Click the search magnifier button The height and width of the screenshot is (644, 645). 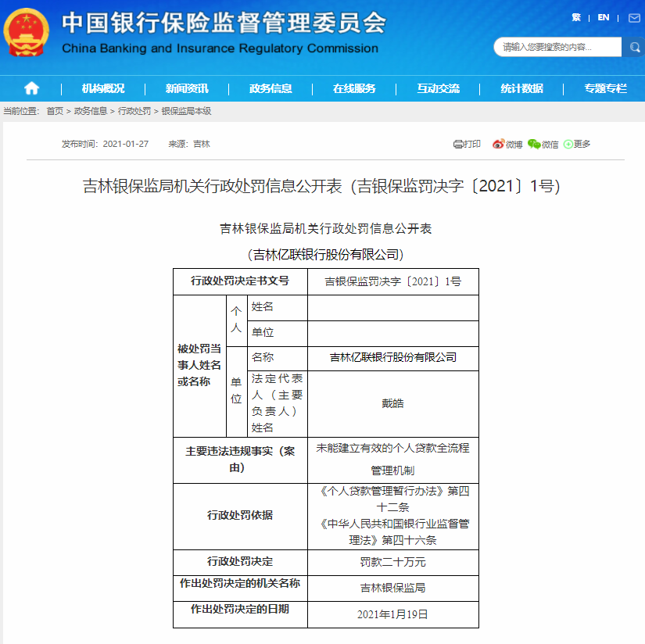tap(634, 48)
